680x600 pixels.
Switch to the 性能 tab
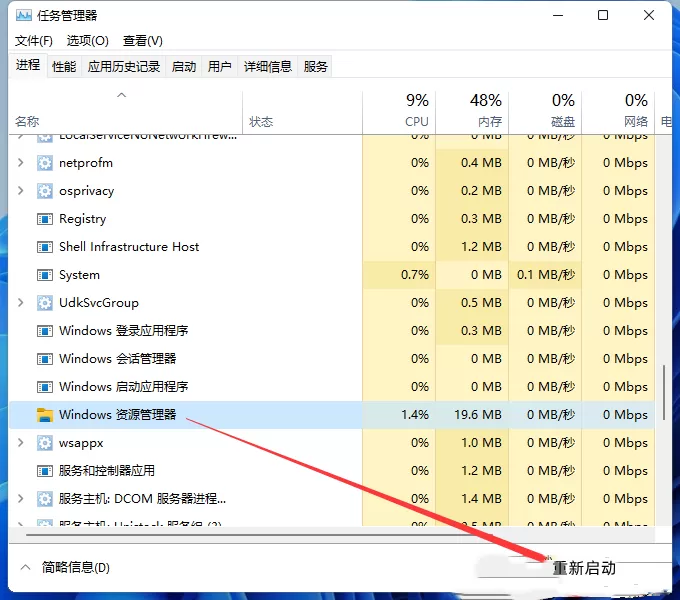[x=64, y=66]
